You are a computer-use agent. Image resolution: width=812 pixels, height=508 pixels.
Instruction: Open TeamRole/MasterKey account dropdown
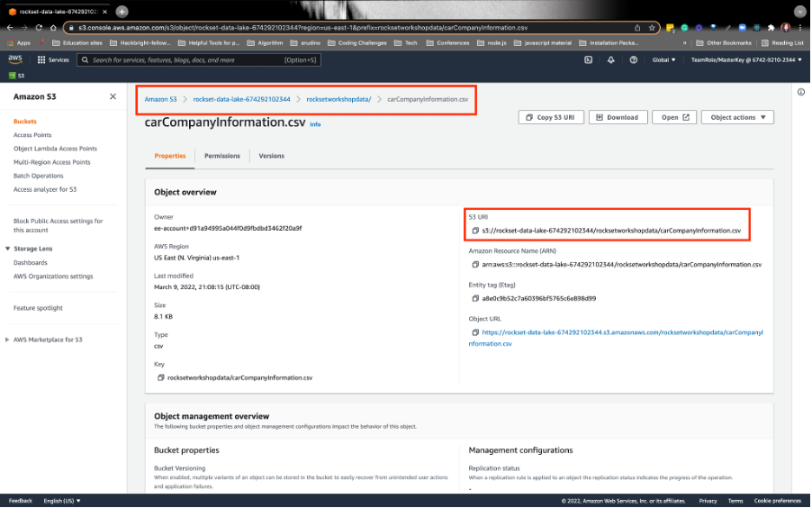click(746, 60)
